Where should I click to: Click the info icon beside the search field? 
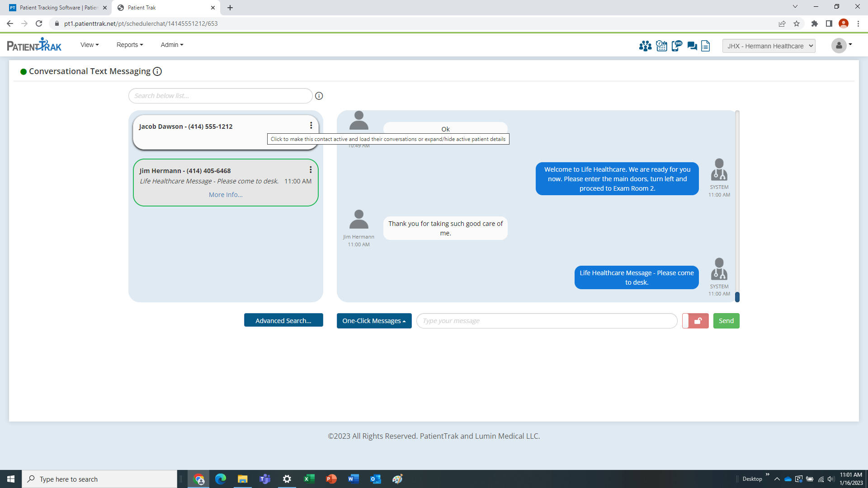pos(319,96)
